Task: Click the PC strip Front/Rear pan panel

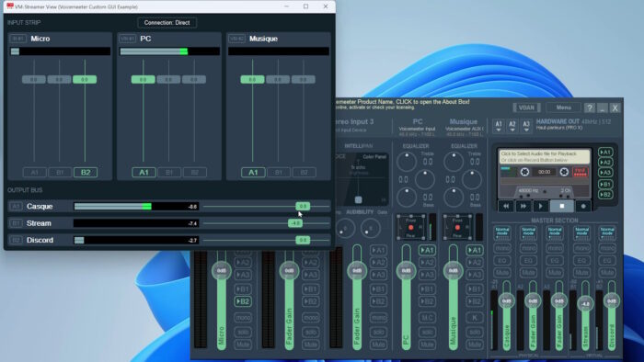Action: pyautogui.click(x=410, y=227)
